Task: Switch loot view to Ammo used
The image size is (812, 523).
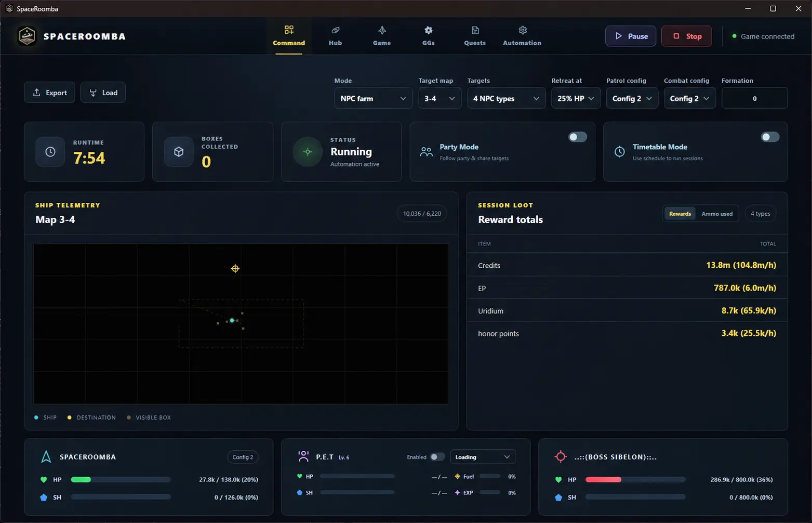Action: coord(717,214)
